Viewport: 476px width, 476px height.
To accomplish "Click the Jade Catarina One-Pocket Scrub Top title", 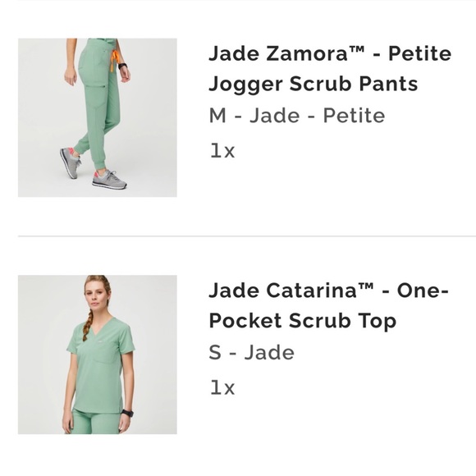I will (x=329, y=305).
